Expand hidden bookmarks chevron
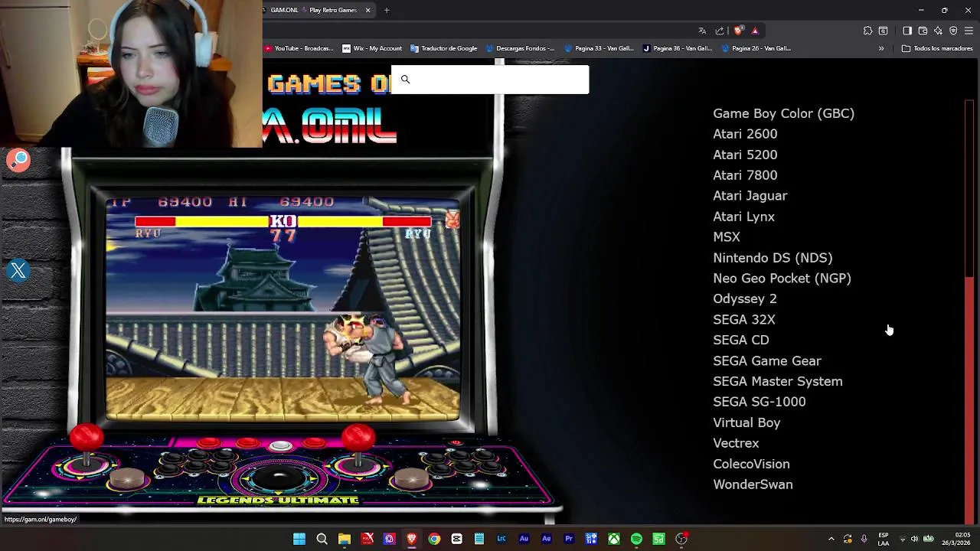This screenshot has width=980, height=551. 881,48
